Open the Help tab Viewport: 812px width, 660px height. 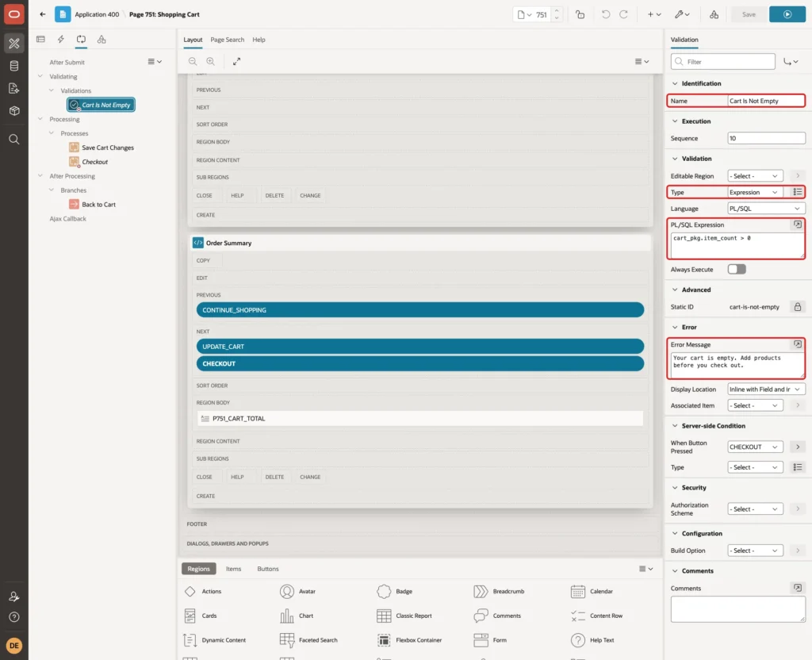click(259, 40)
